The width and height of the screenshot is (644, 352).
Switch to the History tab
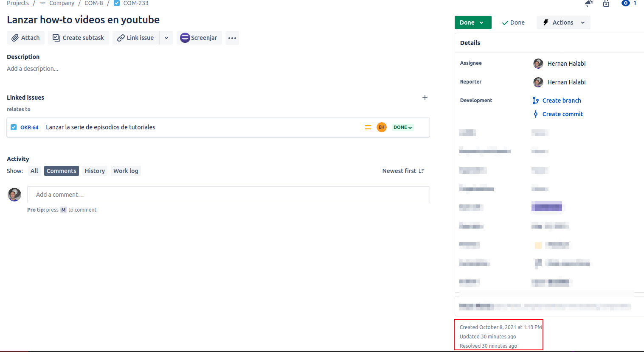click(95, 171)
